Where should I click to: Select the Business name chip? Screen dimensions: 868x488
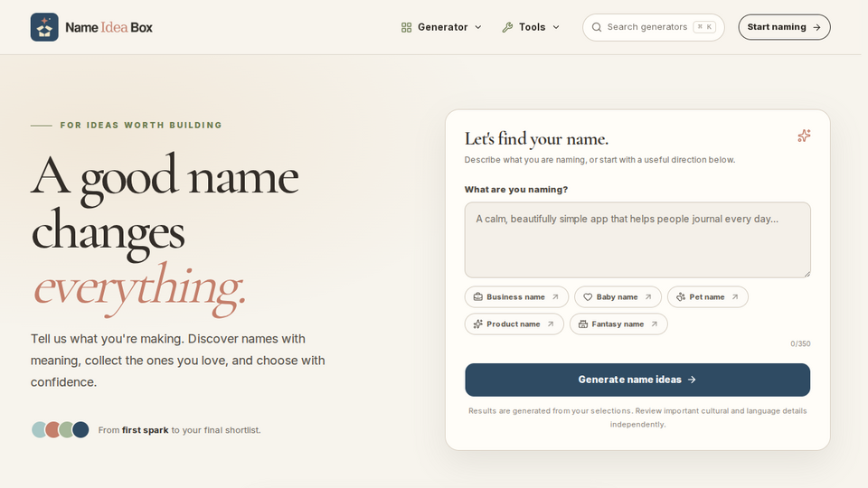click(516, 297)
